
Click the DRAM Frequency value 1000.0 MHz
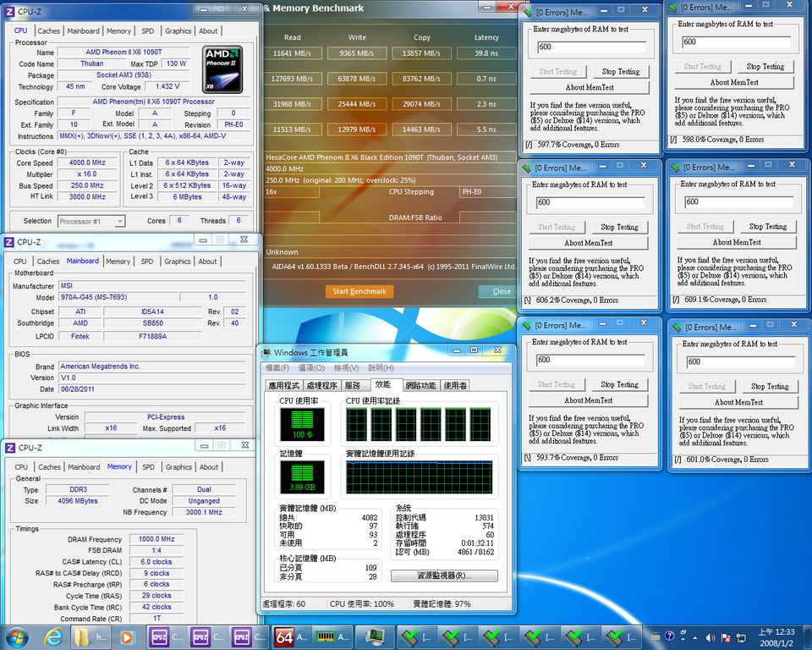[x=156, y=539]
